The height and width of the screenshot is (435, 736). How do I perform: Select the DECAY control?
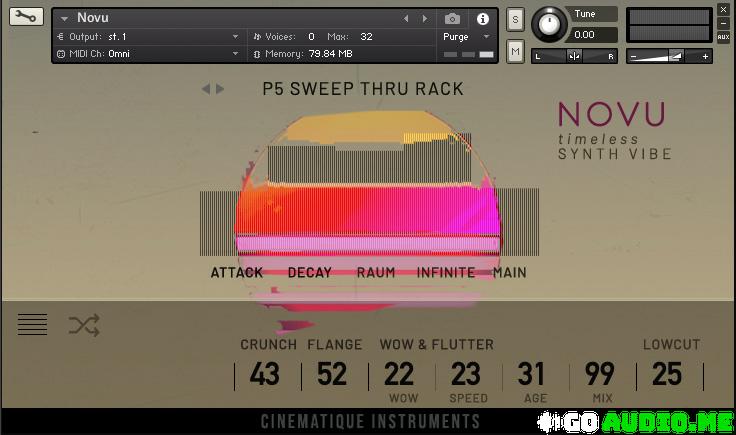[310, 273]
